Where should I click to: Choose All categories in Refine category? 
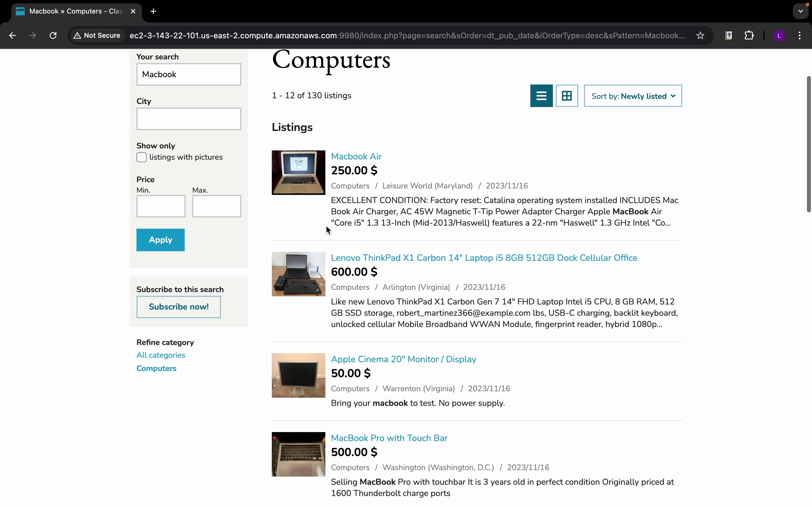(x=161, y=355)
